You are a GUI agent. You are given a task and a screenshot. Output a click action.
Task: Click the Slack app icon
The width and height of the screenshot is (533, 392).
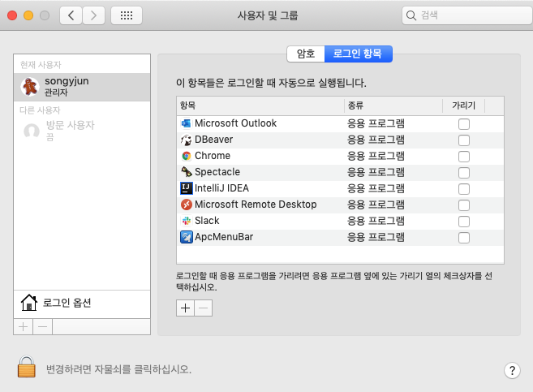pyautogui.click(x=186, y=221)
